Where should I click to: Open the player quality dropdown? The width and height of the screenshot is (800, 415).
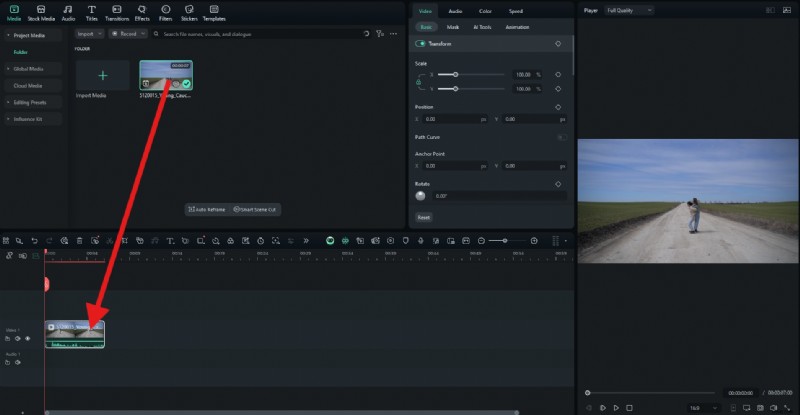[x=629, y=10]
